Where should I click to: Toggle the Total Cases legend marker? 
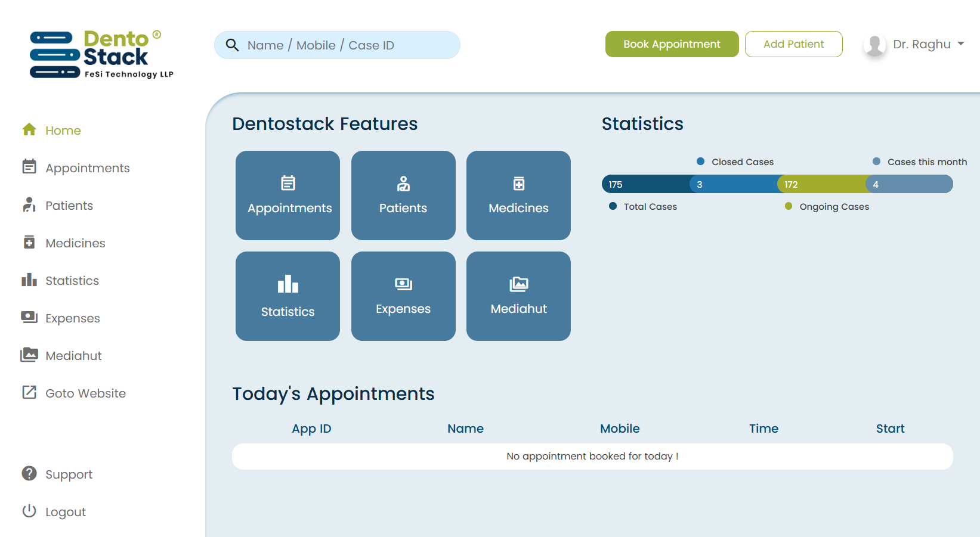(x=613, y=206)
